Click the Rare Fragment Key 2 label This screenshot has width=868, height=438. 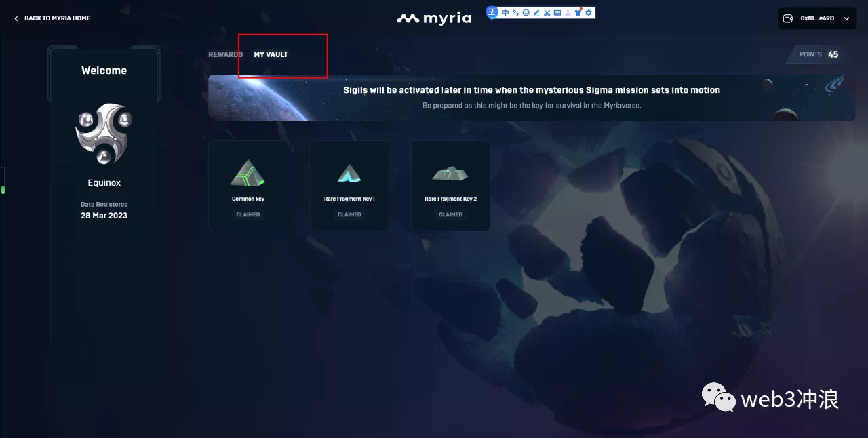tap(450, 199)
